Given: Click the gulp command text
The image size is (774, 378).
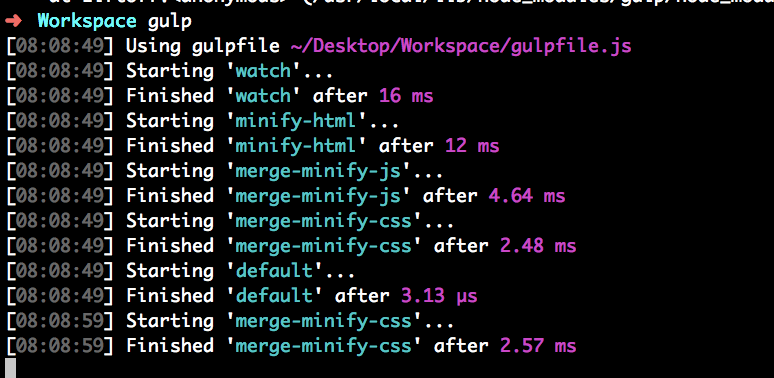Looking at the screenshot, I should 170,22.
